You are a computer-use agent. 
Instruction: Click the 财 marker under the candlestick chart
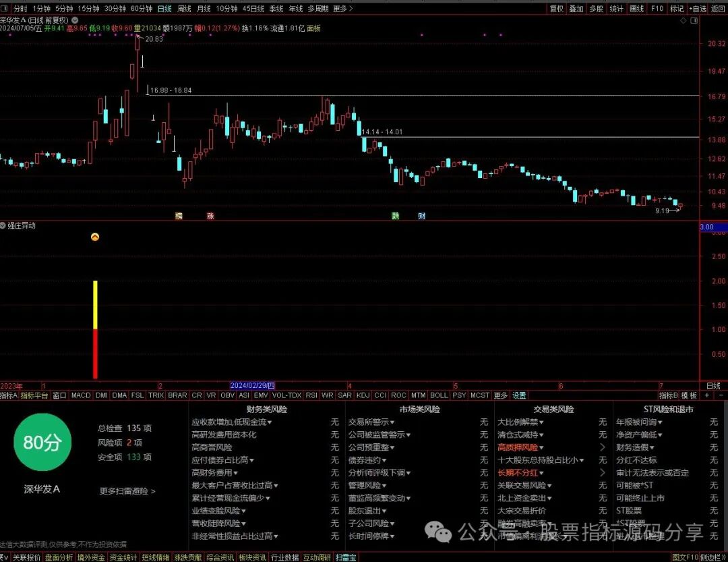click(x=421, y=216)
